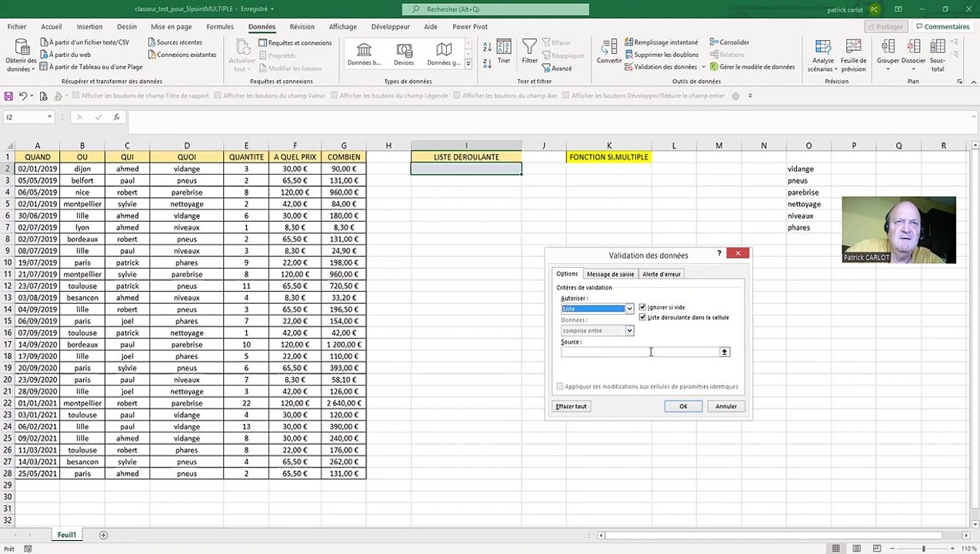Pick Devises data type

tap(404, 55)
